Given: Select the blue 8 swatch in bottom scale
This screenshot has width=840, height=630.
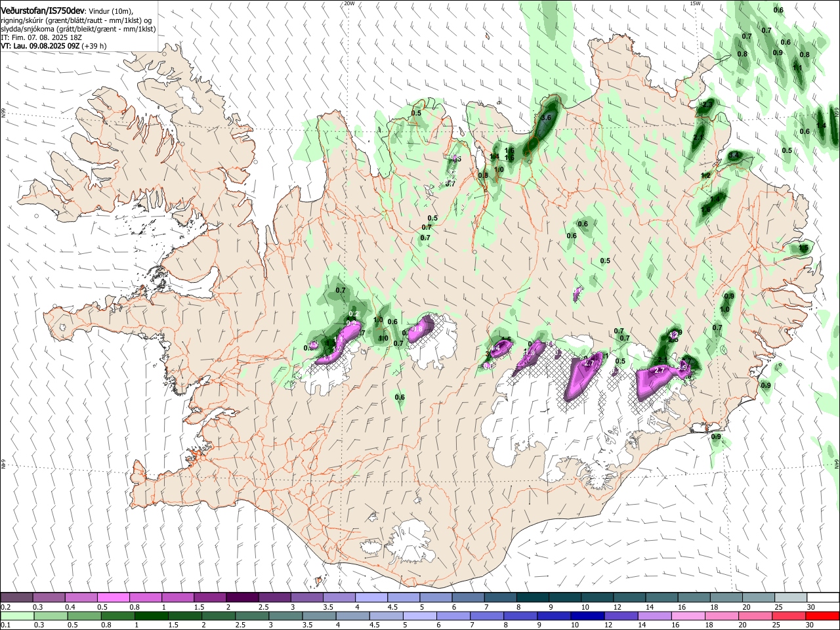Looking at the screenshot, I should pos(520,616).
